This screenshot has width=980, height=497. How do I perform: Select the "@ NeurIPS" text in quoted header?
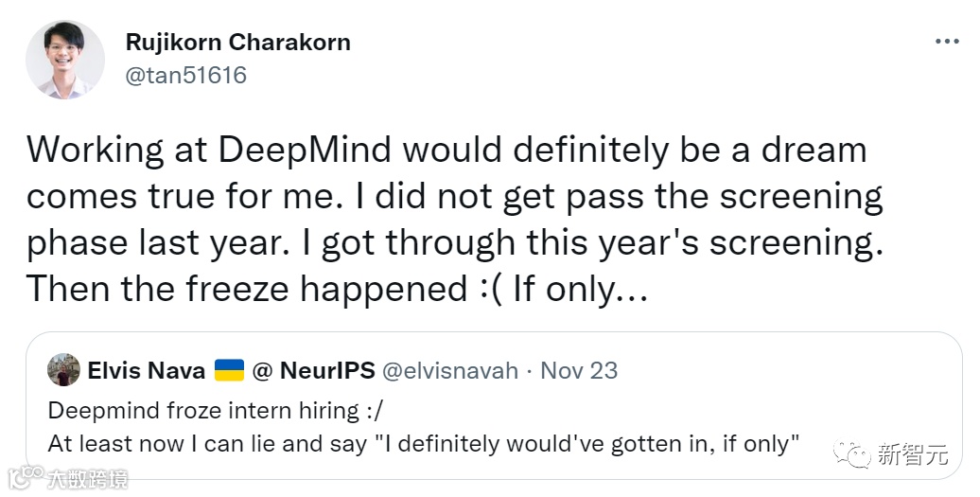pyautogui.click(x=313, y=370)
